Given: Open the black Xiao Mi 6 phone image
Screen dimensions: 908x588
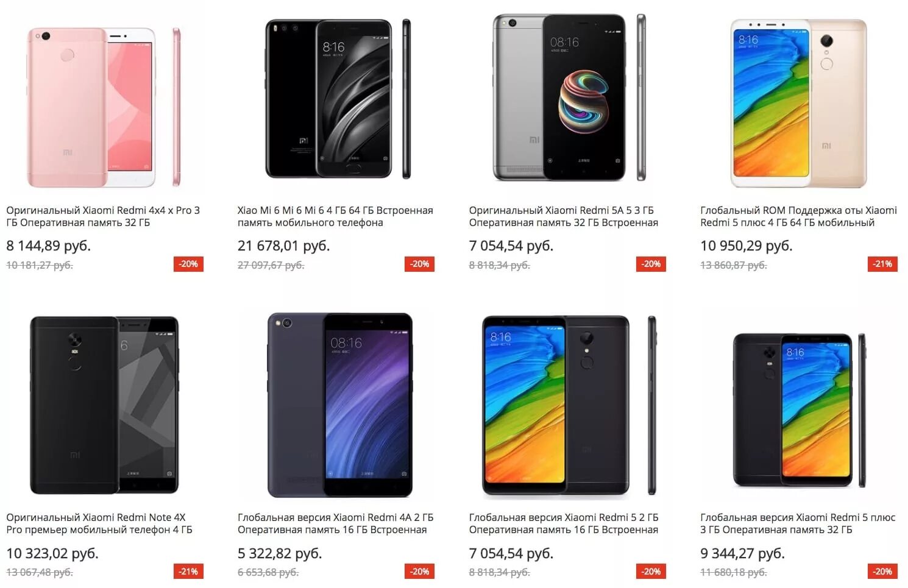Looking at the screenshot, I should pyautogui.click(x=338, y=99).
